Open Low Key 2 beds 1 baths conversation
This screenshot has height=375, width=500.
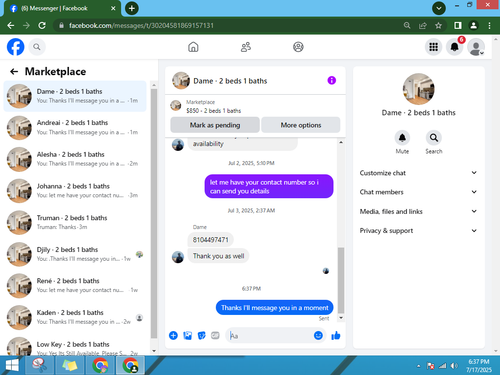click(x=75, y=347)
